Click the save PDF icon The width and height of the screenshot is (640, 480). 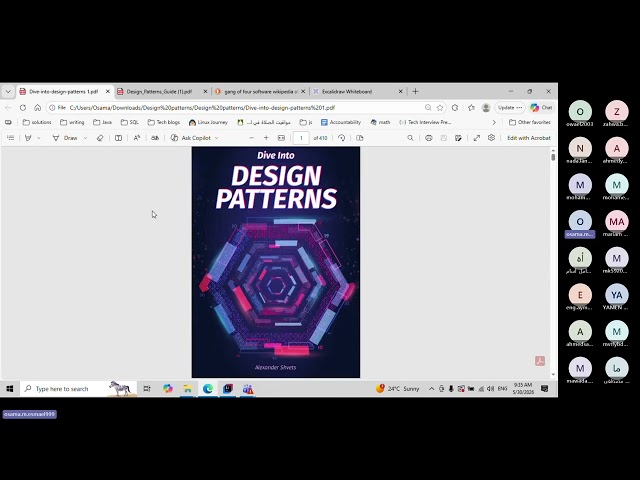[x=444, y=138]
